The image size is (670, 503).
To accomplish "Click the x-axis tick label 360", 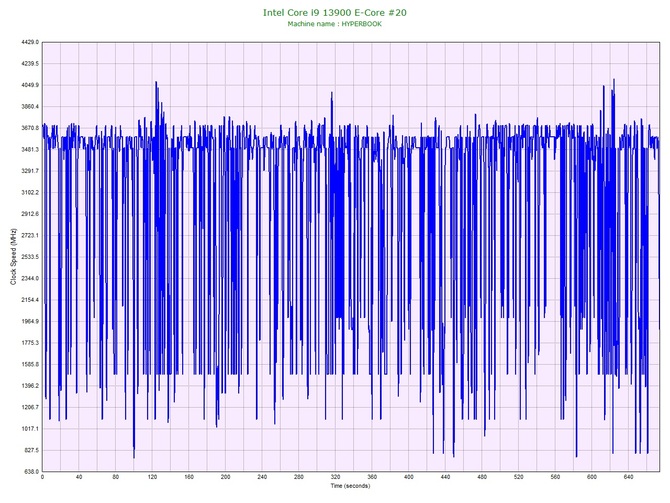I will [372, 477].
